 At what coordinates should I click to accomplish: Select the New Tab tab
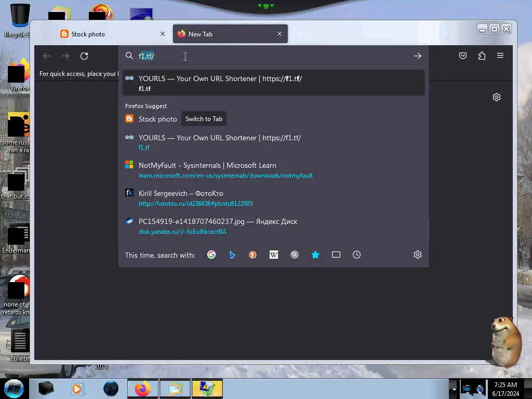(230, 34)
